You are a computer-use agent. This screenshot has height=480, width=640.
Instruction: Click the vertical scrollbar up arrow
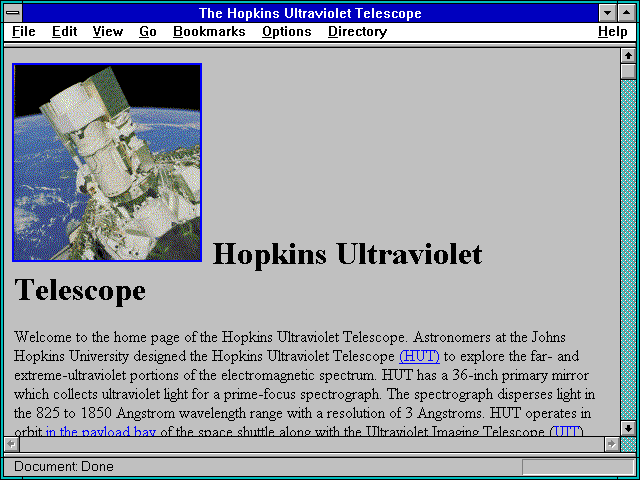pyautogui.click(x=628, y=56)
